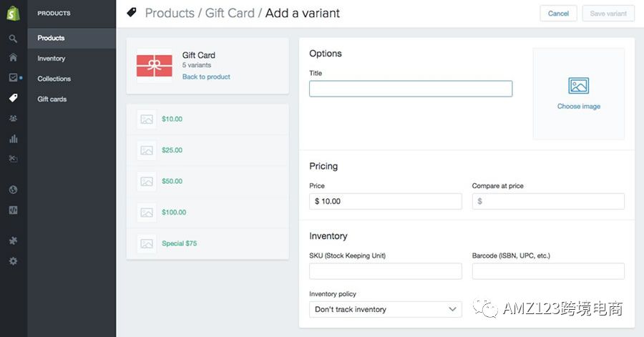Focus the Title input field

[x=411, y=89]
